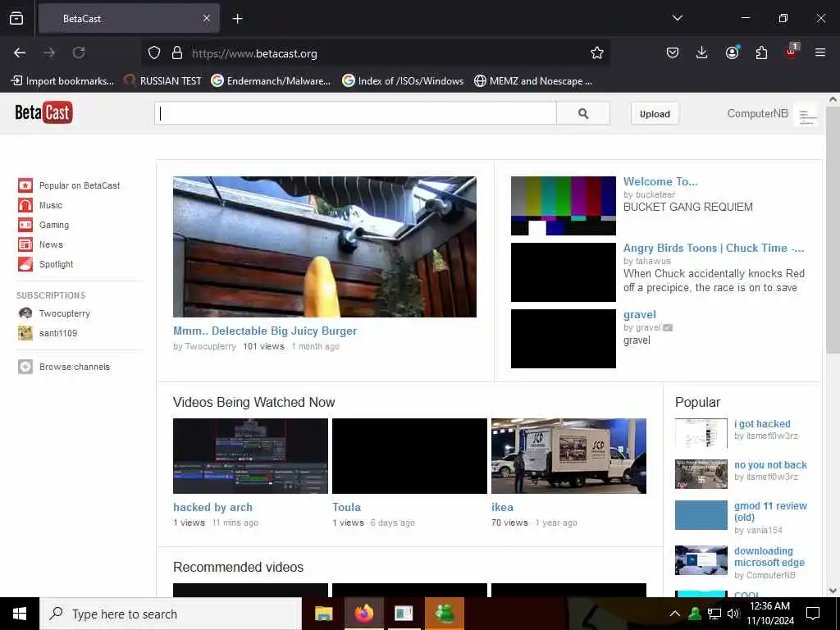
Task: Click the browser address bar URL
Action: 254,53
